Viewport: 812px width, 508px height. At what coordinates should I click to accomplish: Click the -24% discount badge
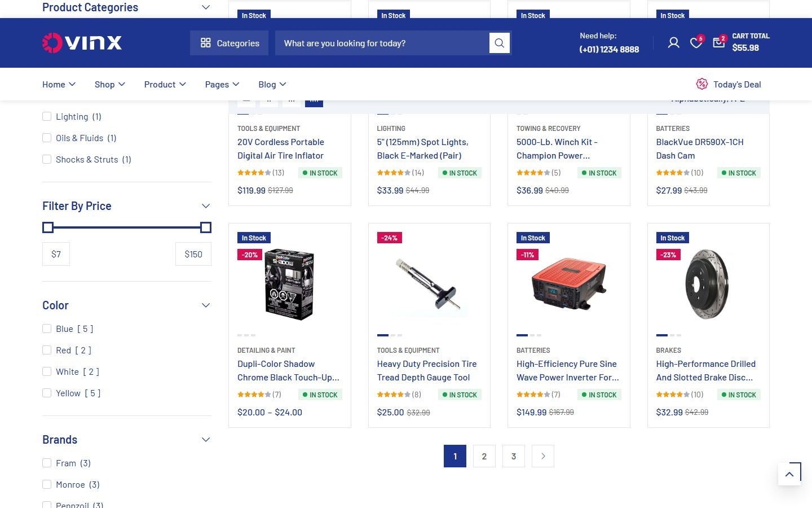(389, 238)
